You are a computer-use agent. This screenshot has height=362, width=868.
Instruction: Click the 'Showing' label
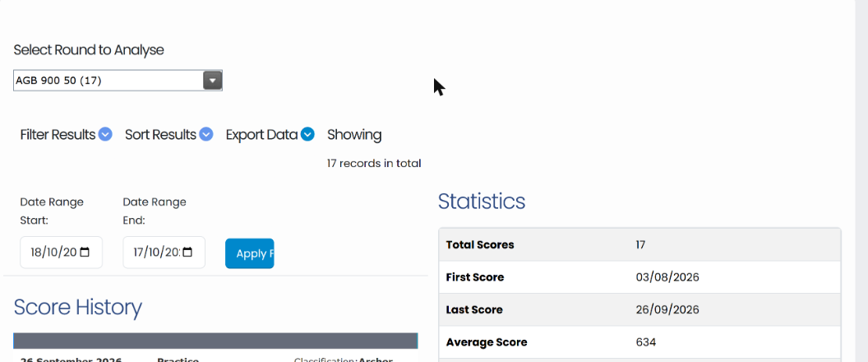pos(354,135)
